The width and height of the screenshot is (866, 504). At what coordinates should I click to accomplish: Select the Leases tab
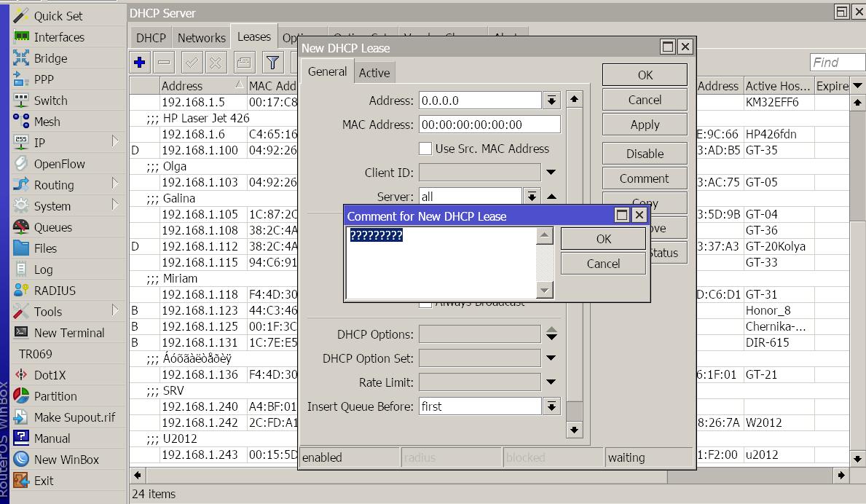tap(254, 36)
